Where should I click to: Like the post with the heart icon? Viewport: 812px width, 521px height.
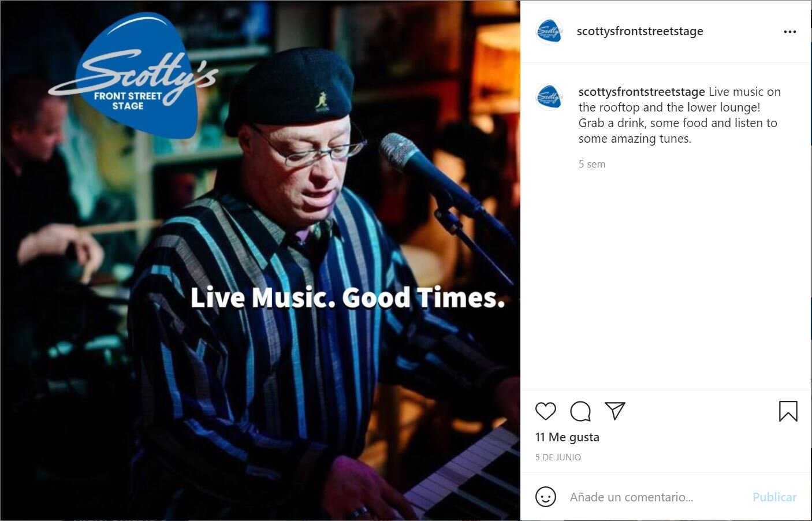coord(545,411)
